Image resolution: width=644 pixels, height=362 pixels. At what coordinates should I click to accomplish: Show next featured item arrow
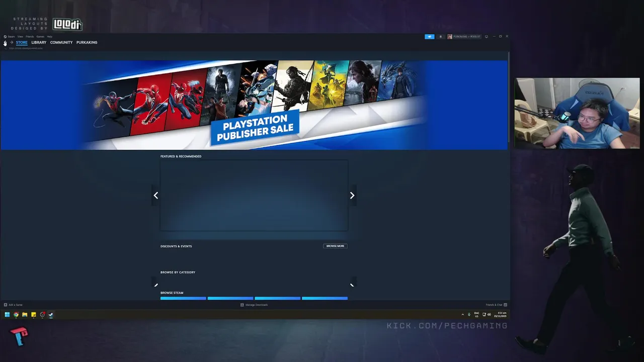[352, 196]
